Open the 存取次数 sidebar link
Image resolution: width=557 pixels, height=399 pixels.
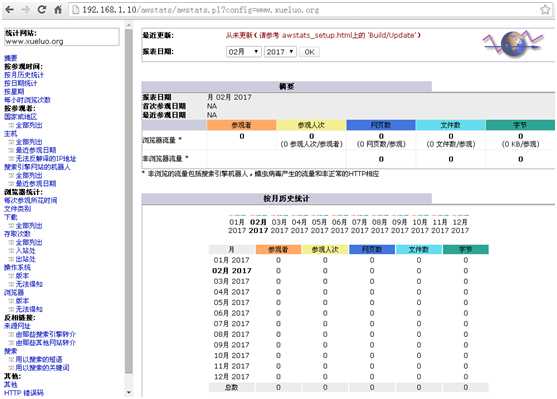point(17,234)
